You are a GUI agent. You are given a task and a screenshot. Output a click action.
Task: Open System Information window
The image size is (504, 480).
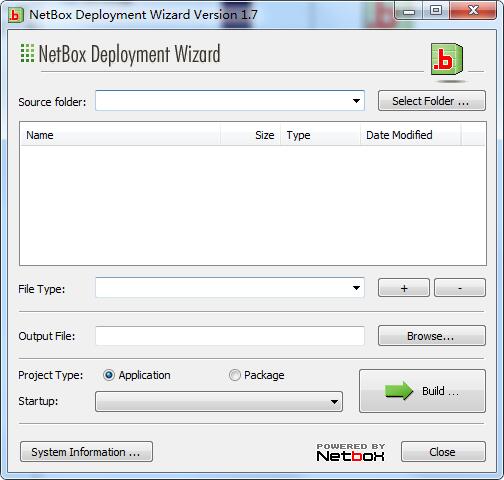click(86, 452)
